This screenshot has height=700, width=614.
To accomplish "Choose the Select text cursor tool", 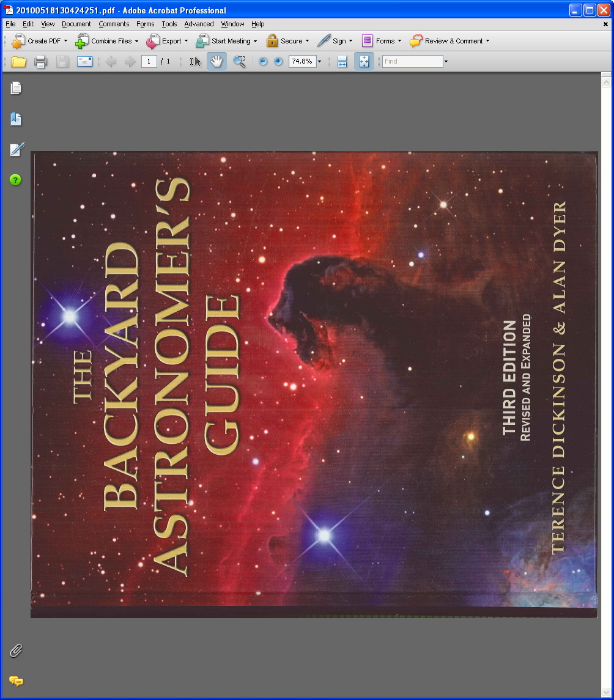I will 195,62.
